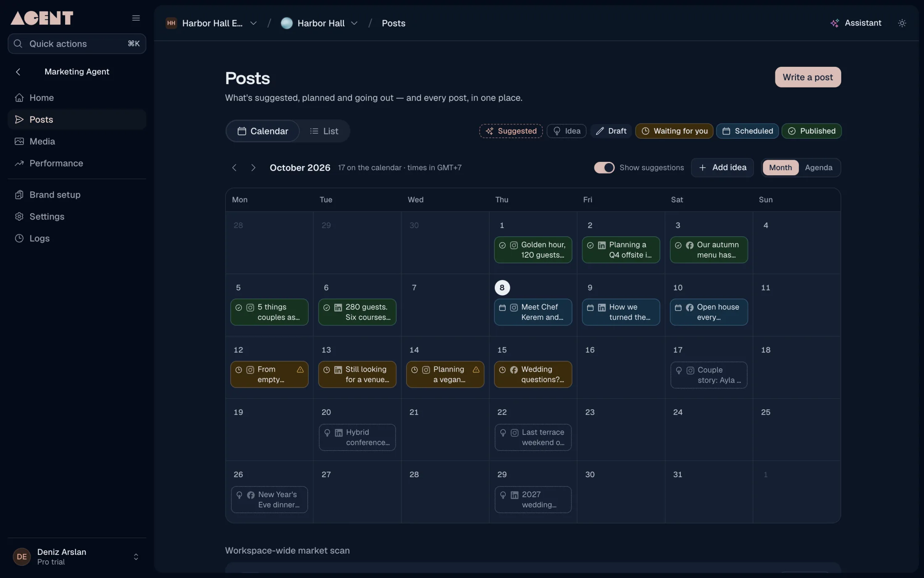Open the 'Hybrid conference' suggested idea

coord(357,437)
